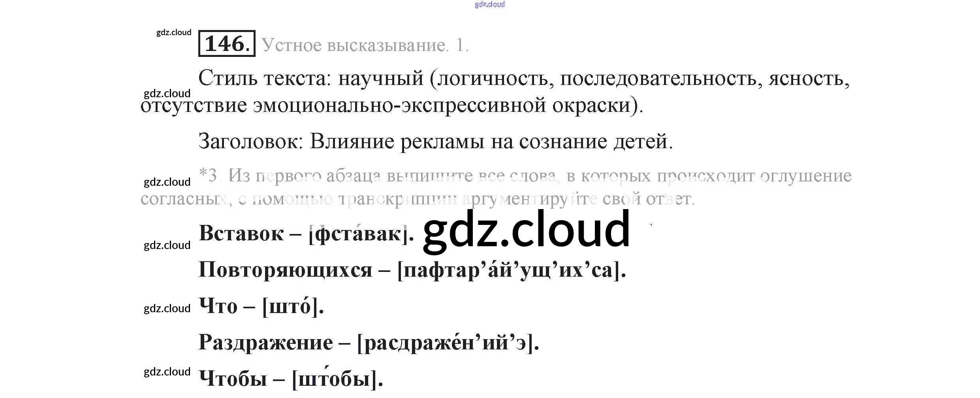Viewport: 980px width, 398px height.
Task: Click the gray task text starting "*3. Из первого абзаца"
Action: (x=525, y=176)
